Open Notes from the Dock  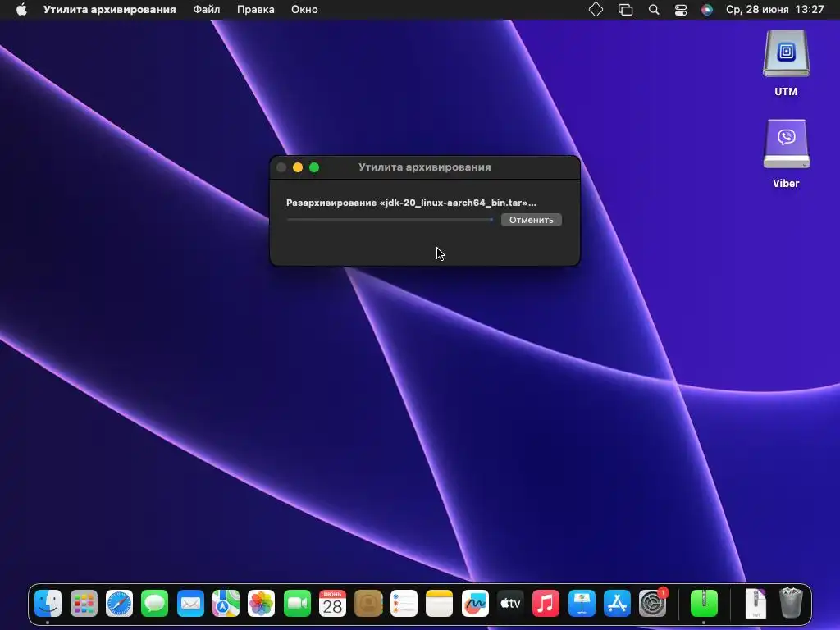[x=439, y=604]
